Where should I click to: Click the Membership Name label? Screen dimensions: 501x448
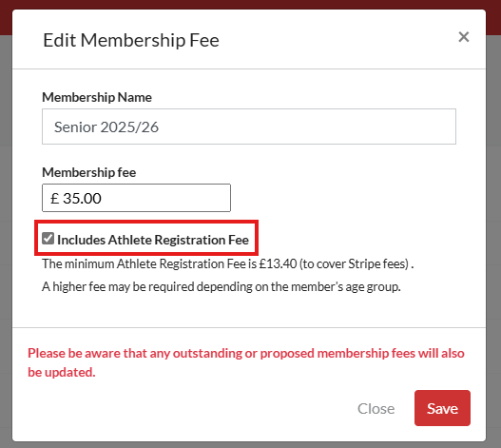point(97,97)
